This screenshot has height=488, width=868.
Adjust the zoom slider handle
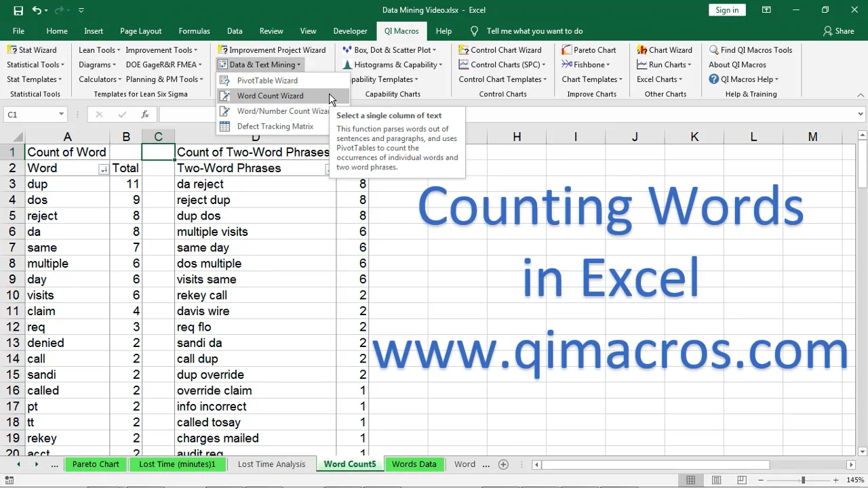(x=803, y=481)
